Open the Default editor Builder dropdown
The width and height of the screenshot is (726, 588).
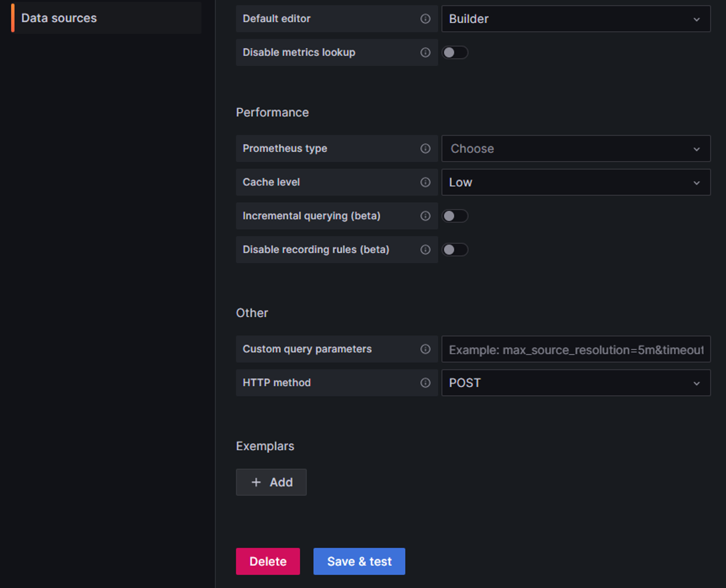pyautogui.click(x=575, y=19)
